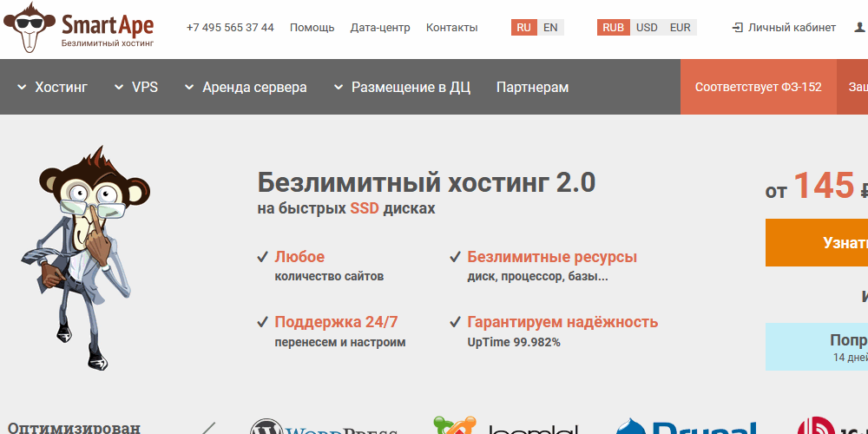868x434 pixels.
Task: Select EUR currency
Action: tap(680, 28)
